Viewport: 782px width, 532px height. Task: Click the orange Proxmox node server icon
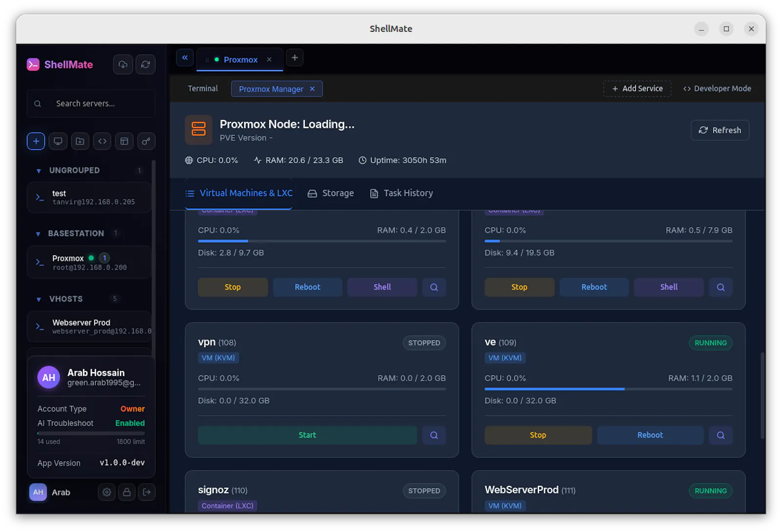pyautogui.click(x=198, y=129)
